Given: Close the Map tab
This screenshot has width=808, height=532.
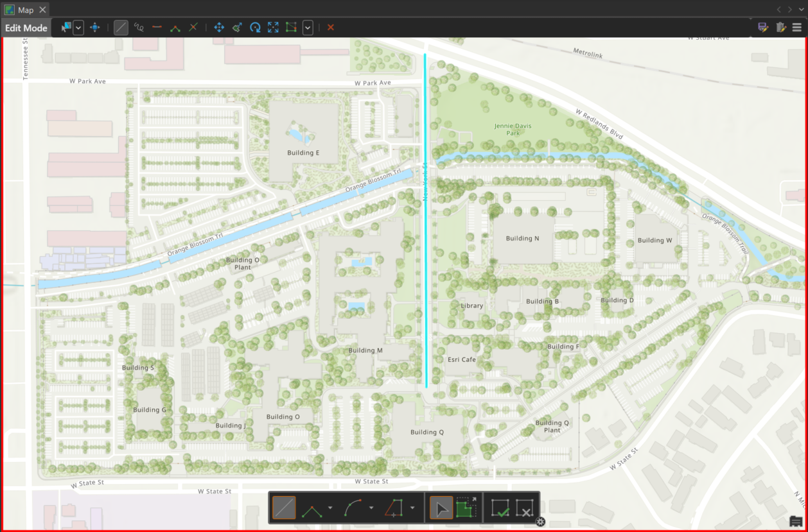Looking at the screenshot, I should (x=42, y=10).
